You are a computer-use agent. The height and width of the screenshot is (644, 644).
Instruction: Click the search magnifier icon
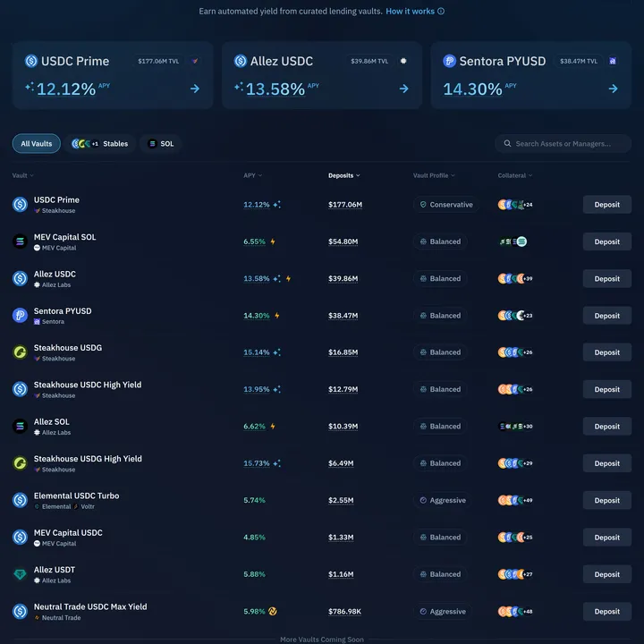coord(507,143)
